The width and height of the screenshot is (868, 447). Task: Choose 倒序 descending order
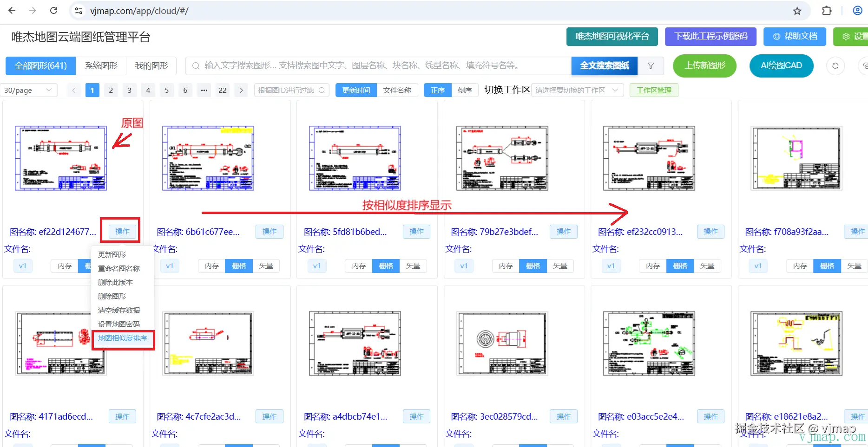465,90
